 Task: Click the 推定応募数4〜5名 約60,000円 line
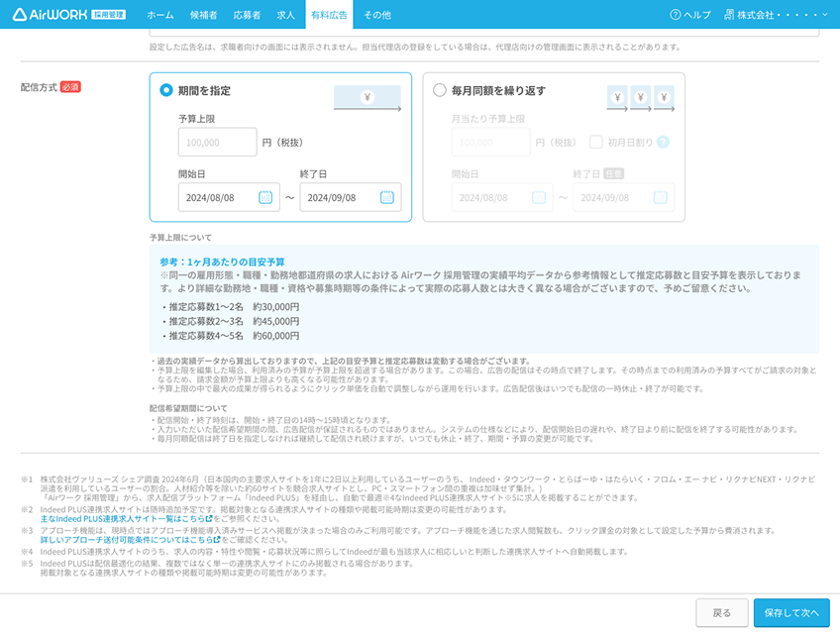pos(231,336)
